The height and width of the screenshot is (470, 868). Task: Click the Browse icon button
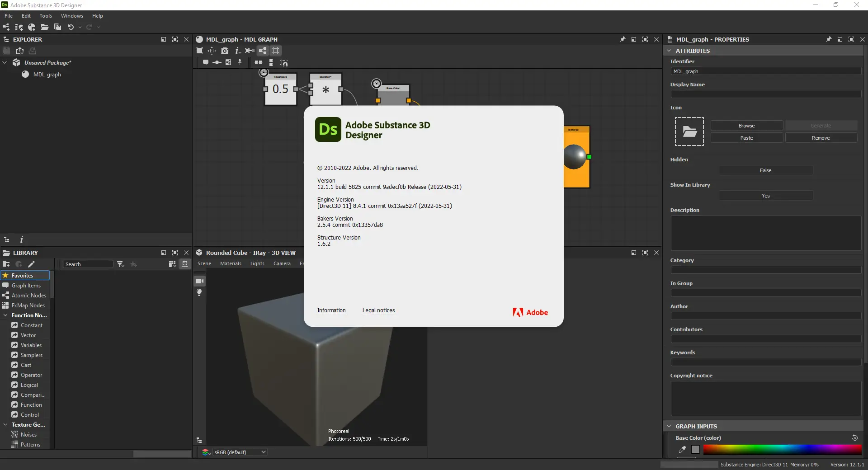coord(747,126)
